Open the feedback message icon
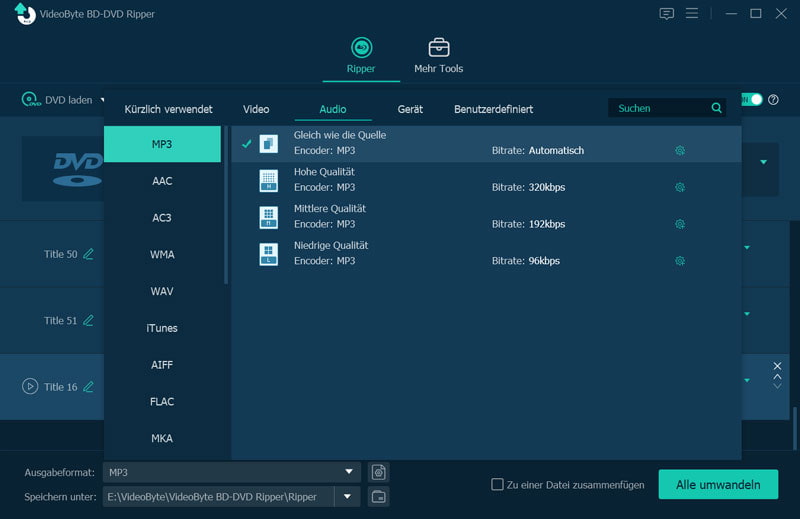The height and width of the screenshot is (519, 800). click(x=667, y=14)
